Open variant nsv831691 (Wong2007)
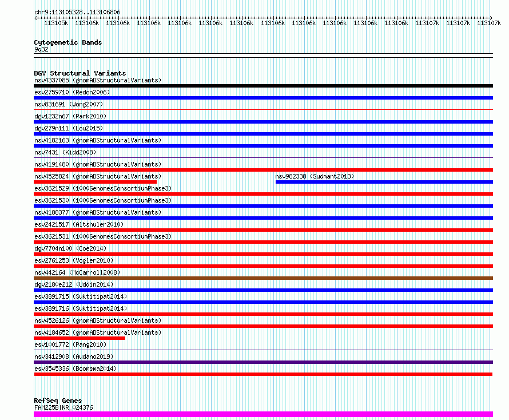This screenshot has height=420, width=509. [69, 104]
